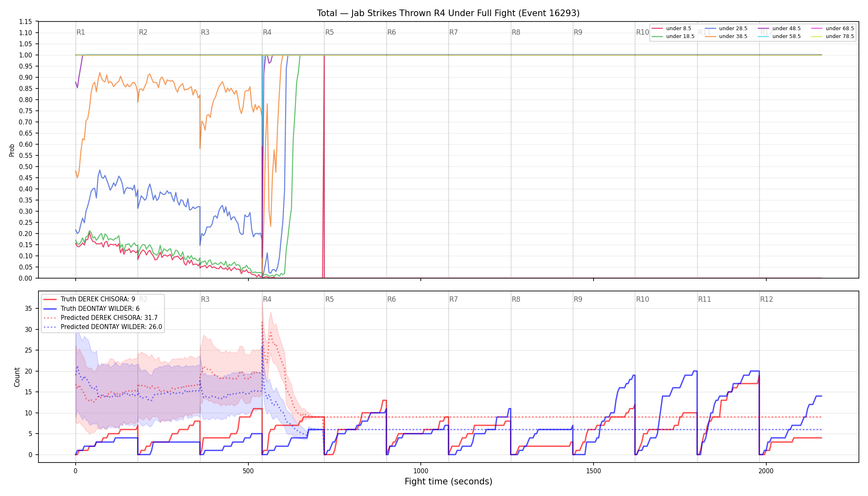Viewport: 868px width, 496px height.
Task: Click the R10 round marker in probability chart
Action: click(642, 32)
